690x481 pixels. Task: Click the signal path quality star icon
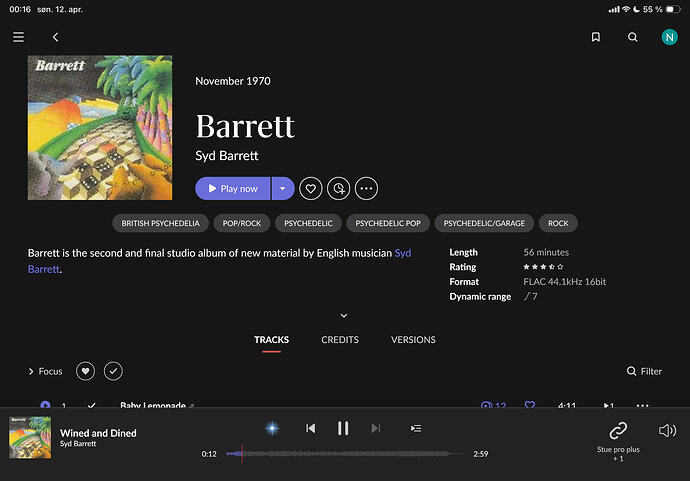coord(272,428)
